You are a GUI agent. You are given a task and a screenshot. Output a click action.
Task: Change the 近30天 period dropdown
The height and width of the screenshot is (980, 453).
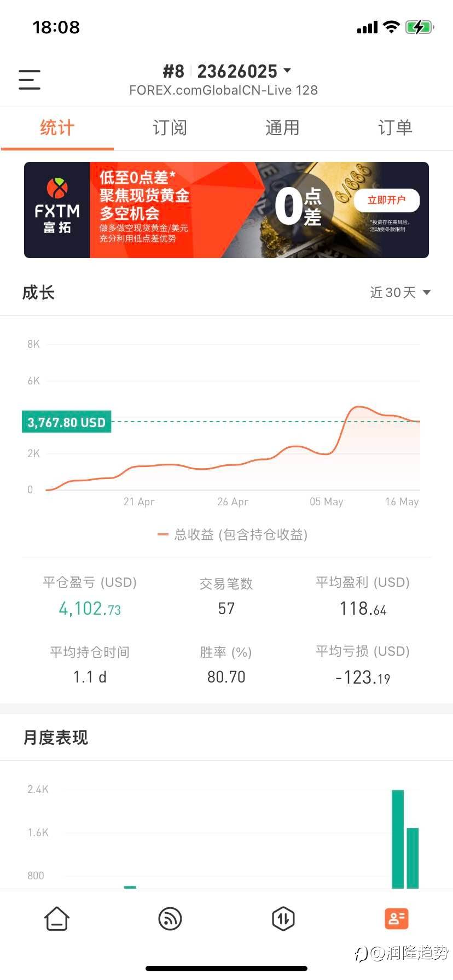coord(400,293)
